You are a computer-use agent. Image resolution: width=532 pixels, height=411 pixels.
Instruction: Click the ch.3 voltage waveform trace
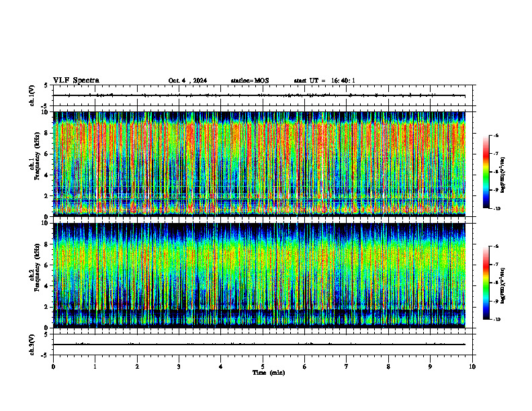[259, 345]
